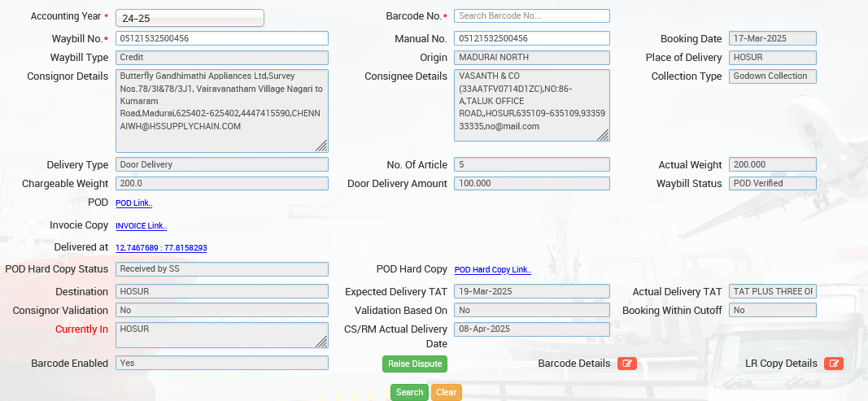This screenshot has height=401, width=868.
Task: Click the Actual Delivery TAT field
Action: 772,291
